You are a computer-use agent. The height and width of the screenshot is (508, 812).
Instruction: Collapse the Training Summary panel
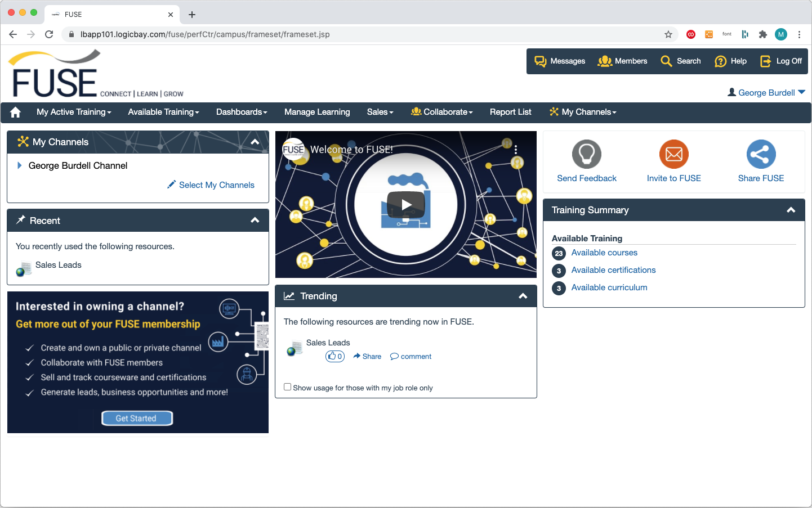[791, 210]
